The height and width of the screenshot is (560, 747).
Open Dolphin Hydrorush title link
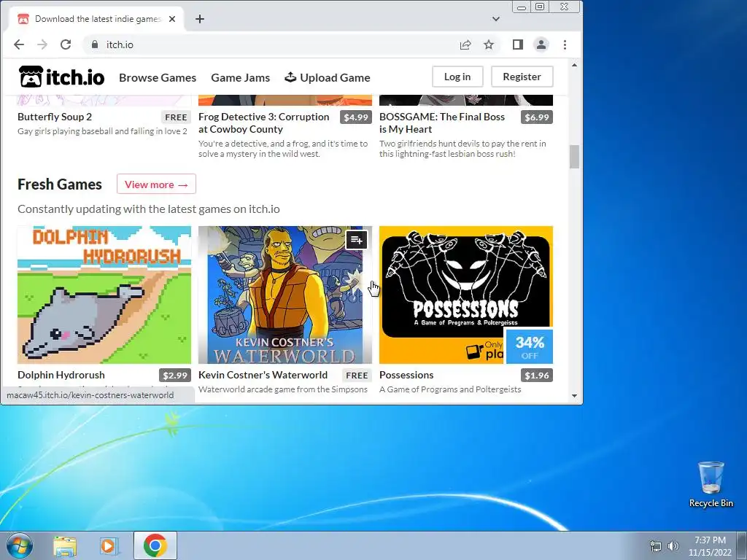(61, 375)
